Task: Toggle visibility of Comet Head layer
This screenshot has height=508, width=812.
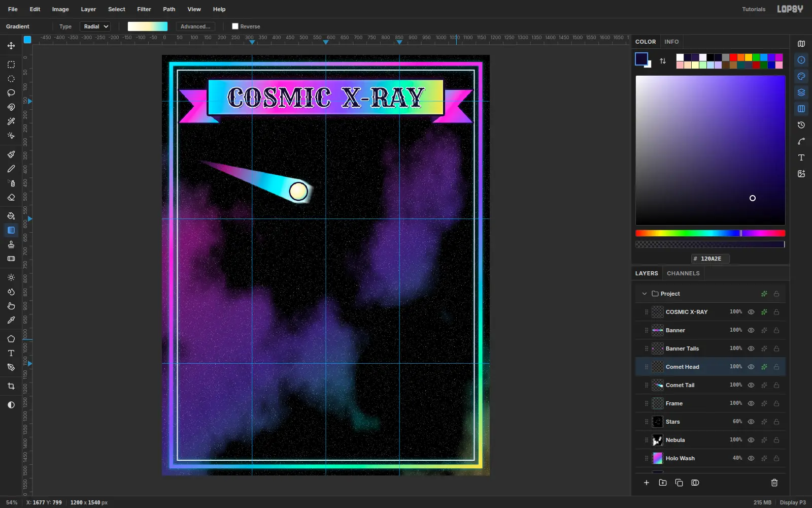Action: [751, 367]
